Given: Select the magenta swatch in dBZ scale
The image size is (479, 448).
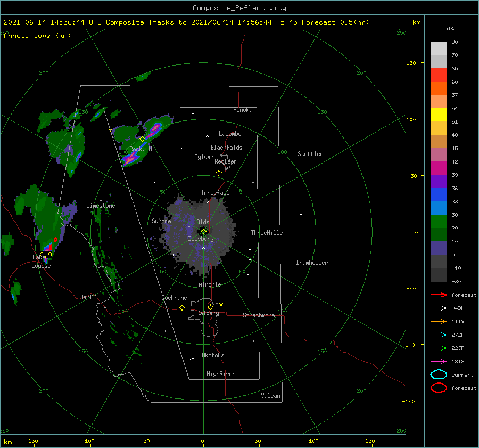Looking at the screenshot, I should pos(439,168).
